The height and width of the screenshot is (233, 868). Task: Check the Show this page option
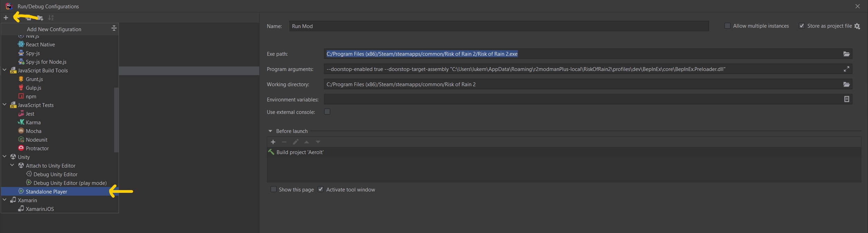pos(273,189)
